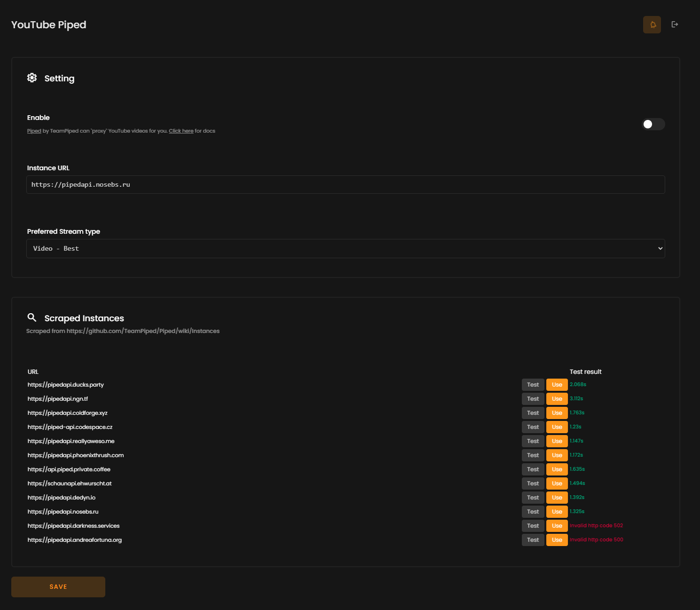Screen dimensions: 700x610
Task: Click the 'Test result' column header
Action: click(x=586, y=372)
